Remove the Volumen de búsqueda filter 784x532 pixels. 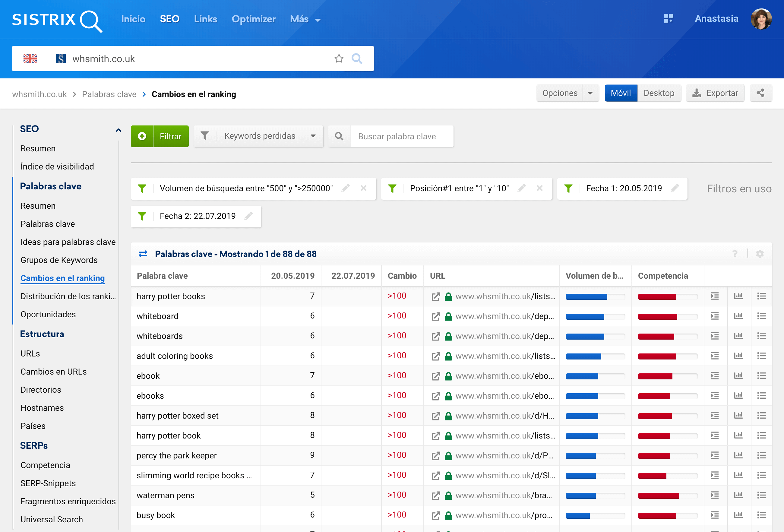click(363, 188)
